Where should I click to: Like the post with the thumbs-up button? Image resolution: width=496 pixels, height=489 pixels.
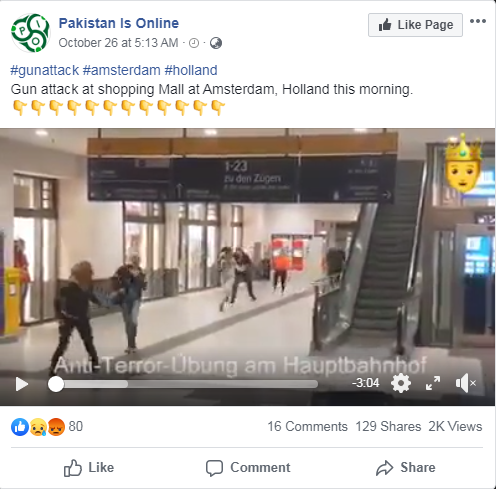click(x=89, y=467)
